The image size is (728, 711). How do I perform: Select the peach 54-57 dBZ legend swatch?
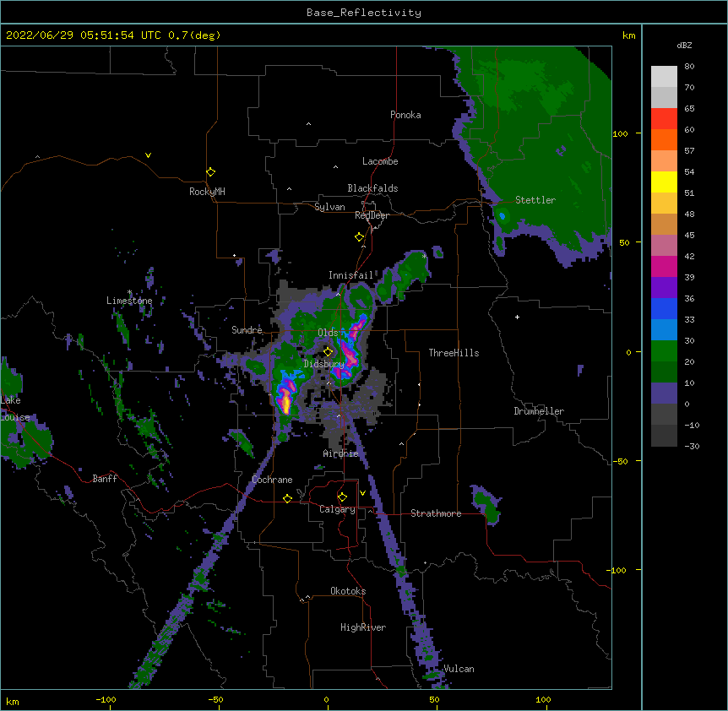click(x=664, y=161)
